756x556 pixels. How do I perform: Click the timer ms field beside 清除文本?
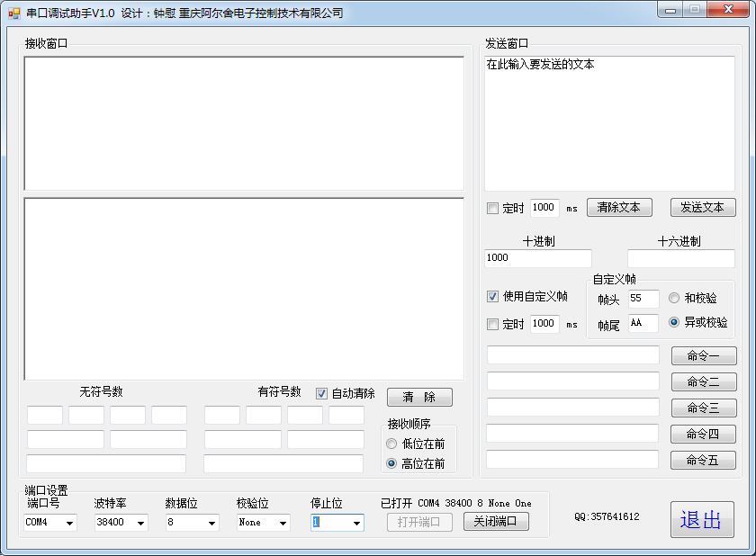coord(544,208)
